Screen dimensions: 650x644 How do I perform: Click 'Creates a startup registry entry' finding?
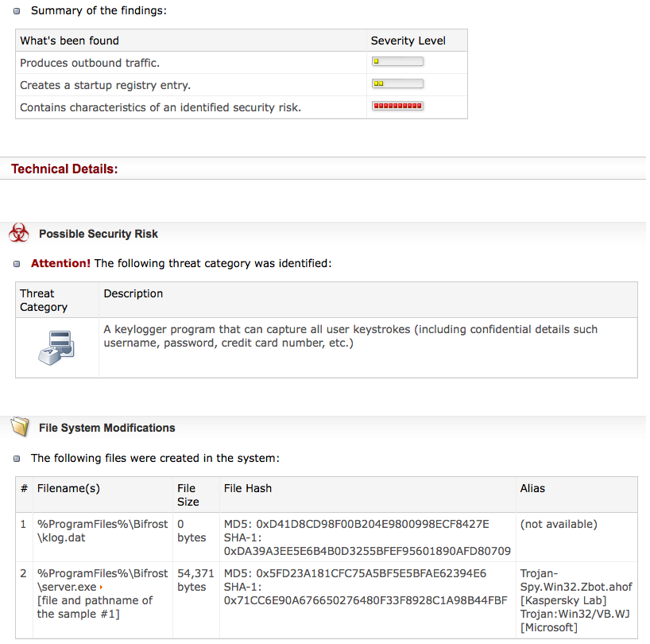coord(105,85)
